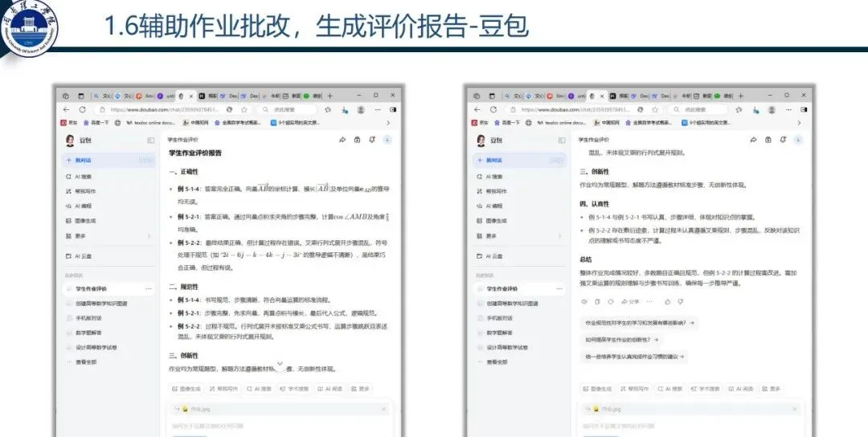Expand bookmarks overflow chevron in left window
868x437 pixels.
point(388,123)
